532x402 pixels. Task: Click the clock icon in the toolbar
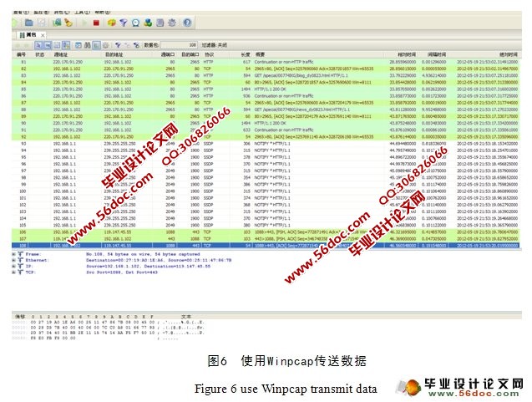135,23
